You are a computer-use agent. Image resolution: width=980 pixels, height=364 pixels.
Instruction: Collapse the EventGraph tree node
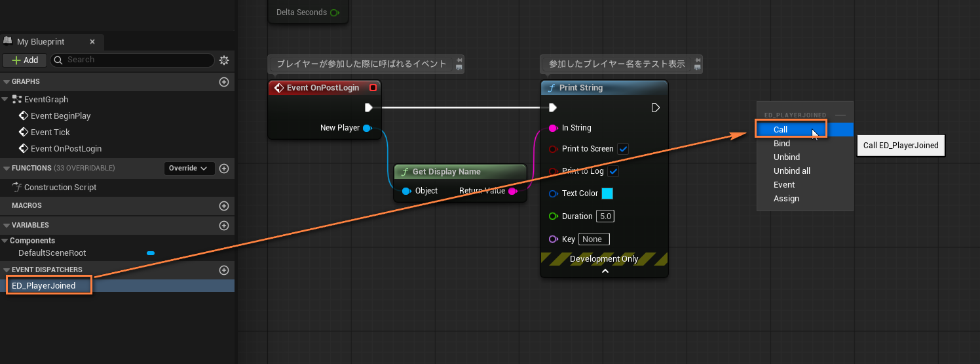click(x=5, y=99)
